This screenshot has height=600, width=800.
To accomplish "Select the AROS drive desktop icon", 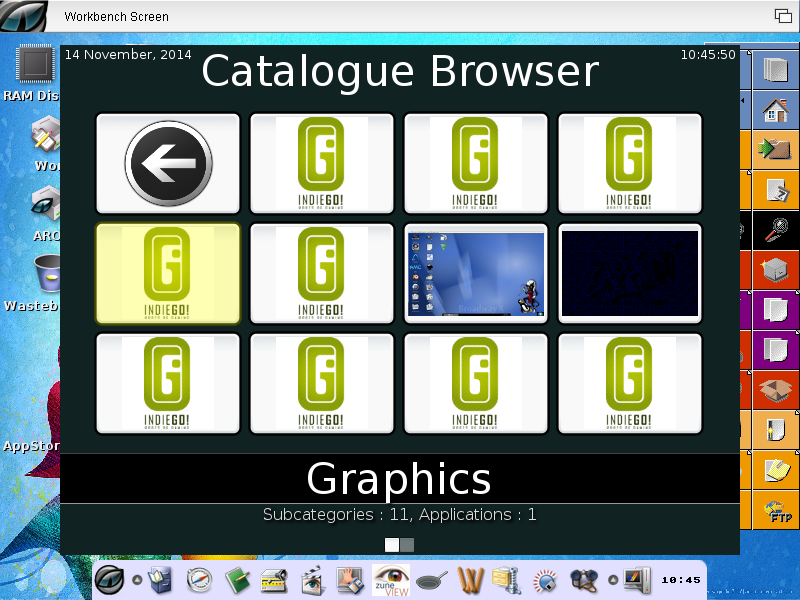I will 46,204.
